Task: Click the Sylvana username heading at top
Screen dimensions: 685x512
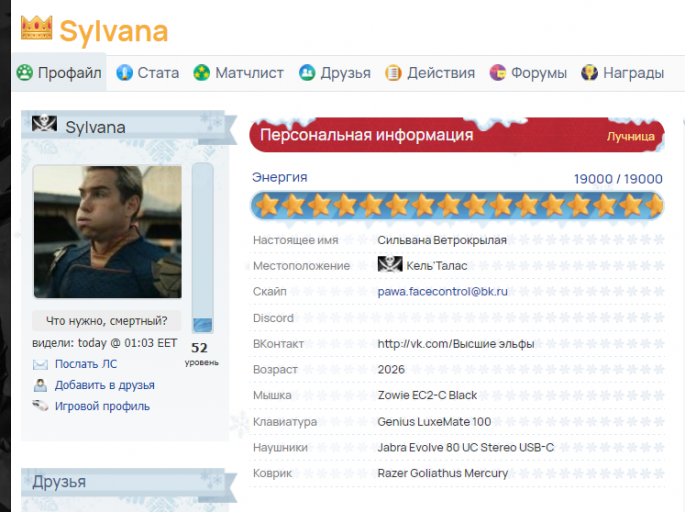Action: click(x=114, y=31)
